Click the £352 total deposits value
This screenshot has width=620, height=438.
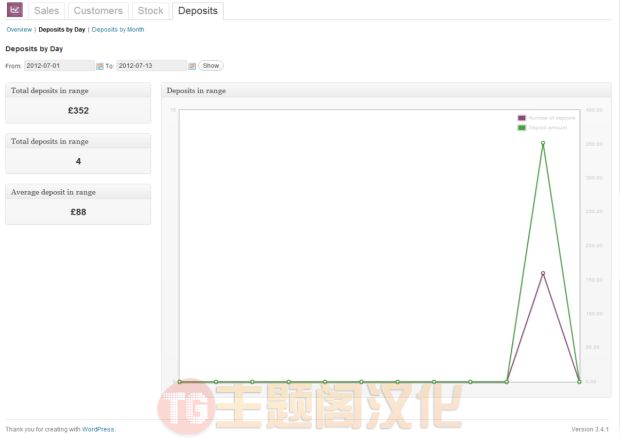click(78, 111)
